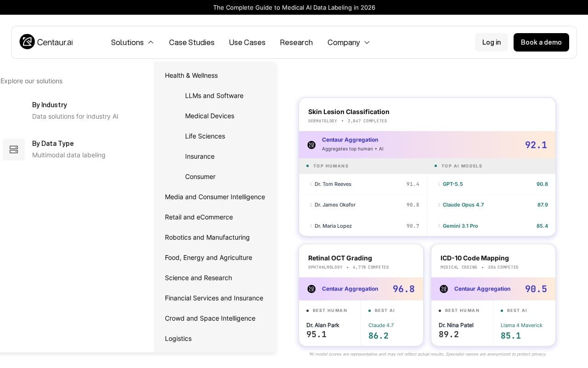Open the Use Cases menu item
This screenshot has width=588, height=368.
tap(247, 42)
